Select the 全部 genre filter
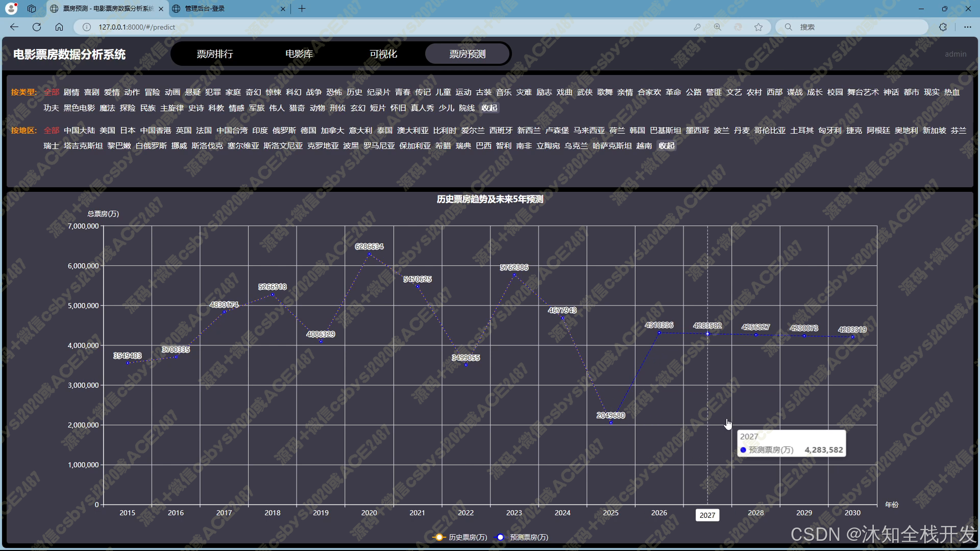Viewport: 980px width, 551px height. point(52,92)
